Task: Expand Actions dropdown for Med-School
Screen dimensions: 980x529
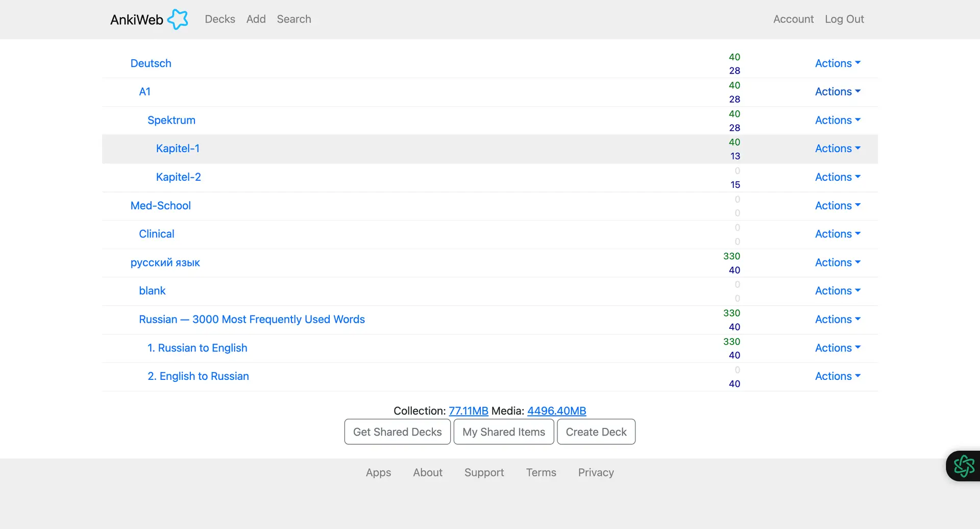Action: pos(838,205)
